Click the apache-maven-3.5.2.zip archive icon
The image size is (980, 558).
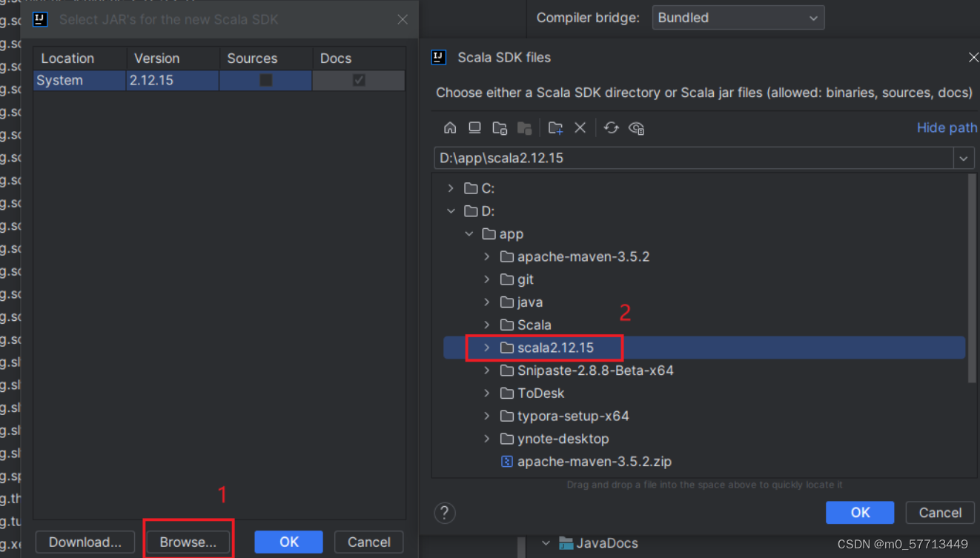point(507,461)
